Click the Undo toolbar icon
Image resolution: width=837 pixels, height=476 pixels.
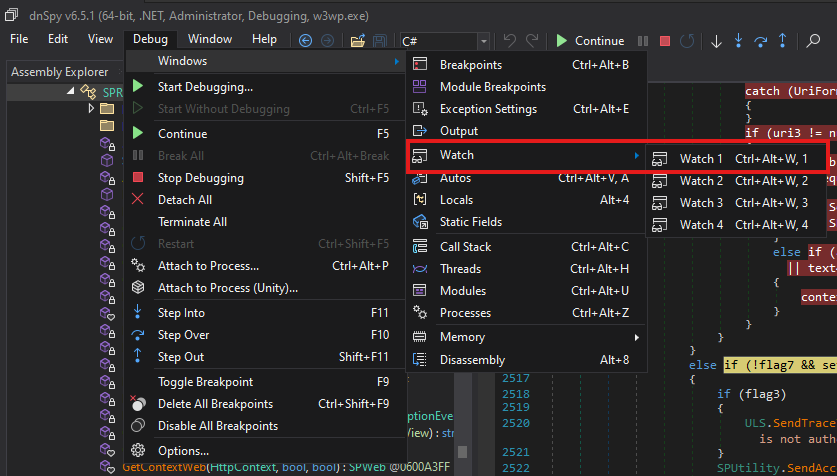tap(510, 41)
